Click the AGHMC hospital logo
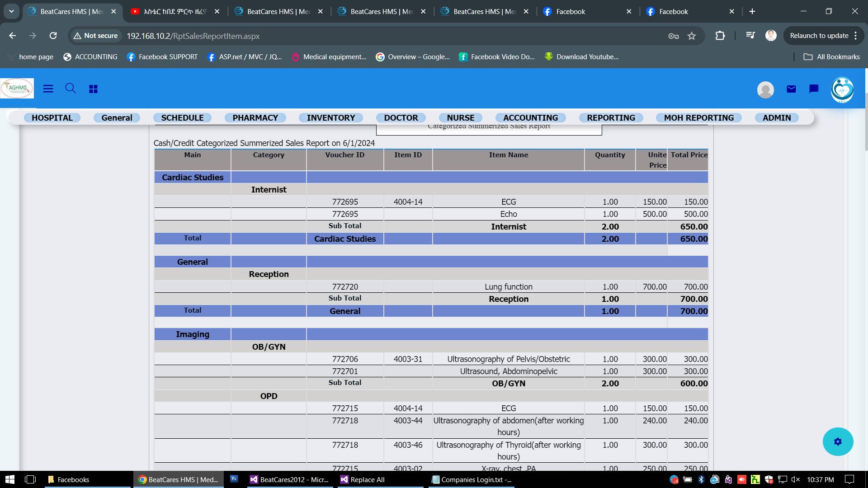 (17, 88)
